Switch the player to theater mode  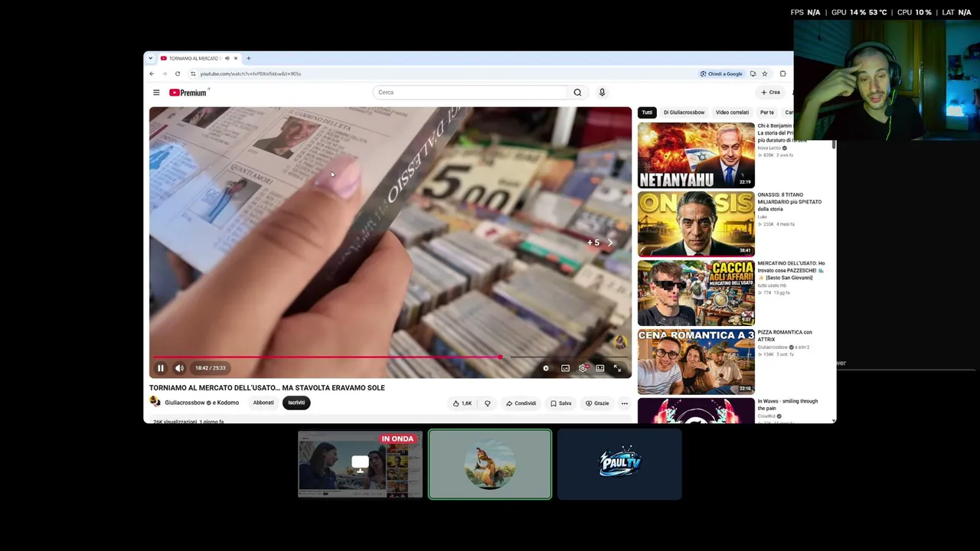600,368
